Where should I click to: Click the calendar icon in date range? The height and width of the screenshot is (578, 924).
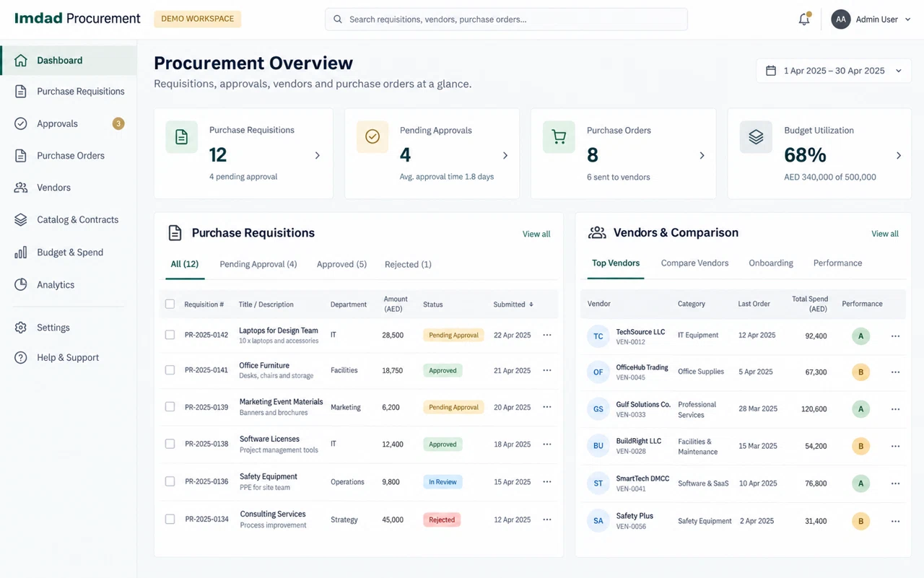pos(771,71)
